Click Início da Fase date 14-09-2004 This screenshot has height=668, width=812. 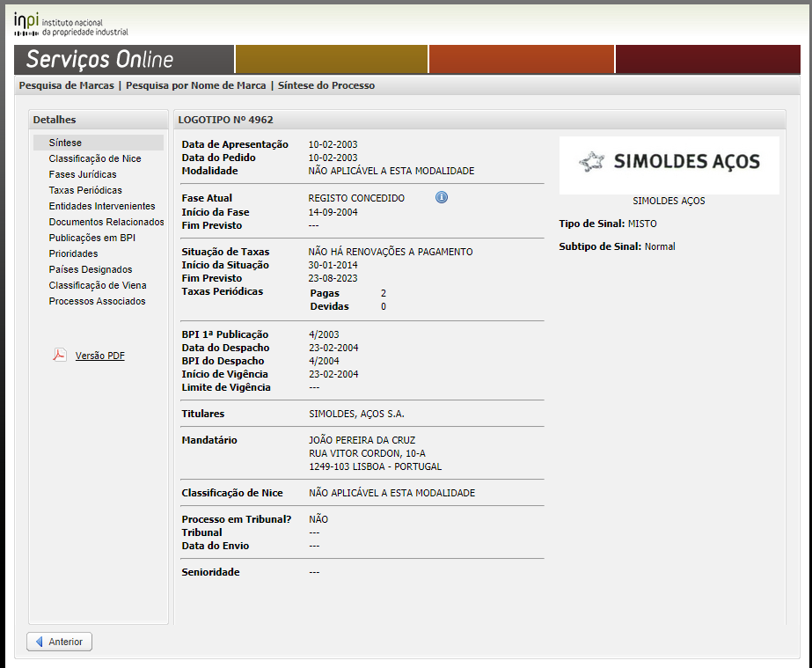(x=333, y=212)
